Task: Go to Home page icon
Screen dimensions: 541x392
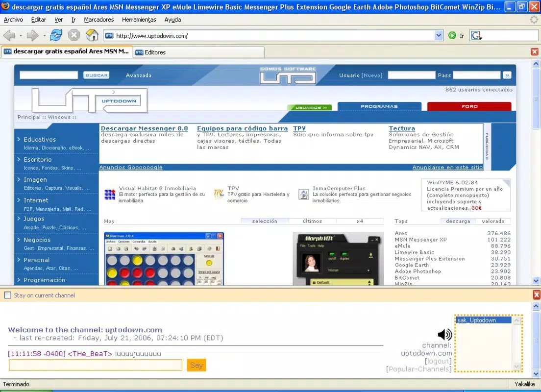Action: 92,35
